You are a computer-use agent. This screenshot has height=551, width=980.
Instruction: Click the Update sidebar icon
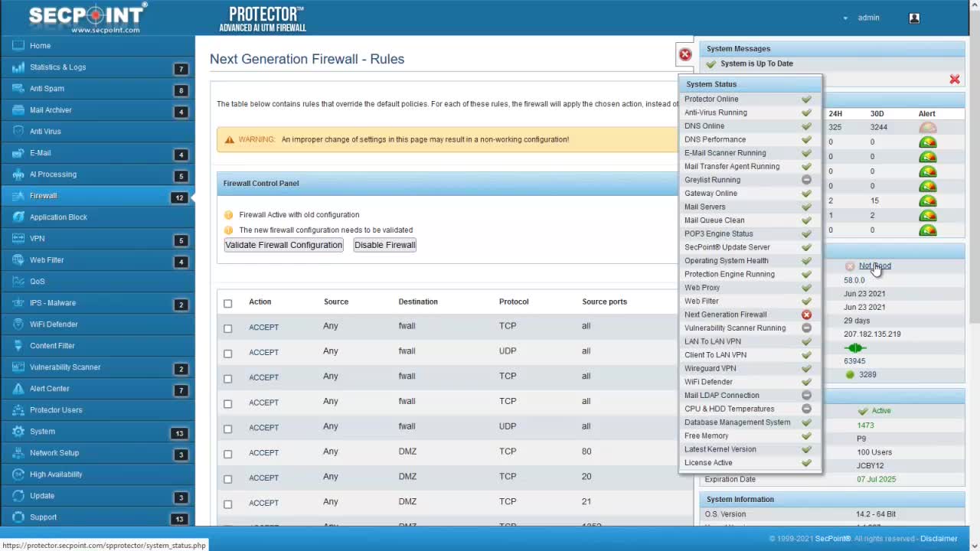(18, 496)
